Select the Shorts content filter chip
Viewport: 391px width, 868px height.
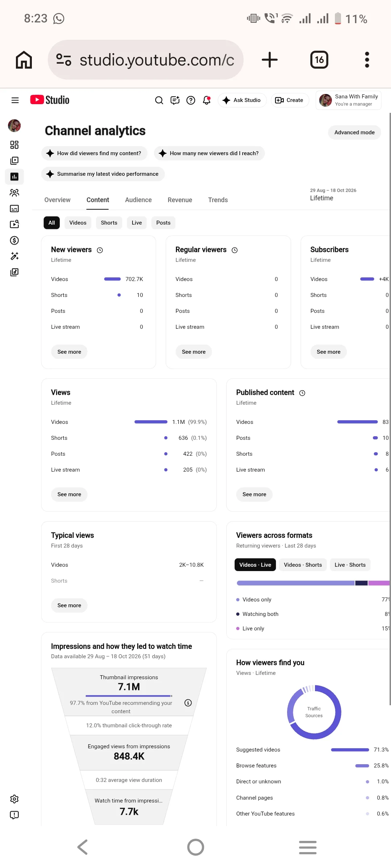(109, 223)
